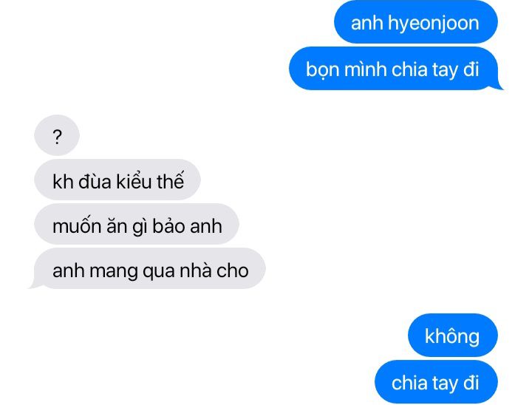Click the word "chia" in second blue bubble
Screen dimensions: 532x405
tap(409, 69)
